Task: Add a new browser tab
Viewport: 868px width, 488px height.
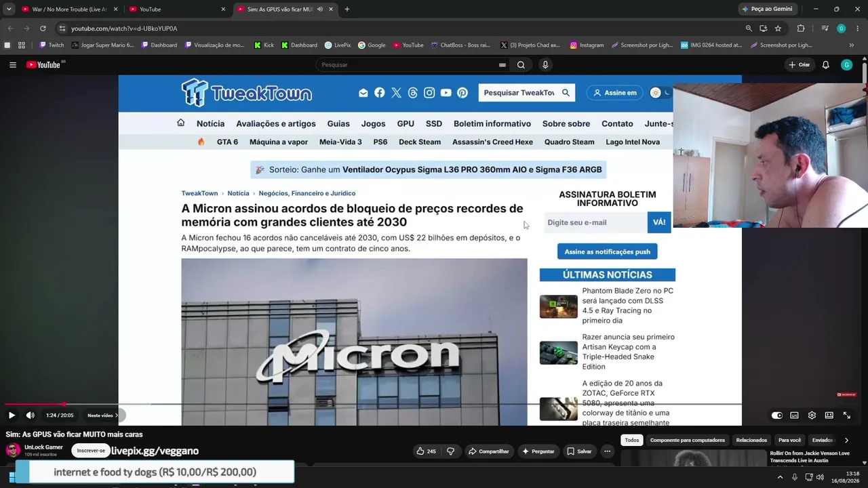Action: click(x=347, y=9)
